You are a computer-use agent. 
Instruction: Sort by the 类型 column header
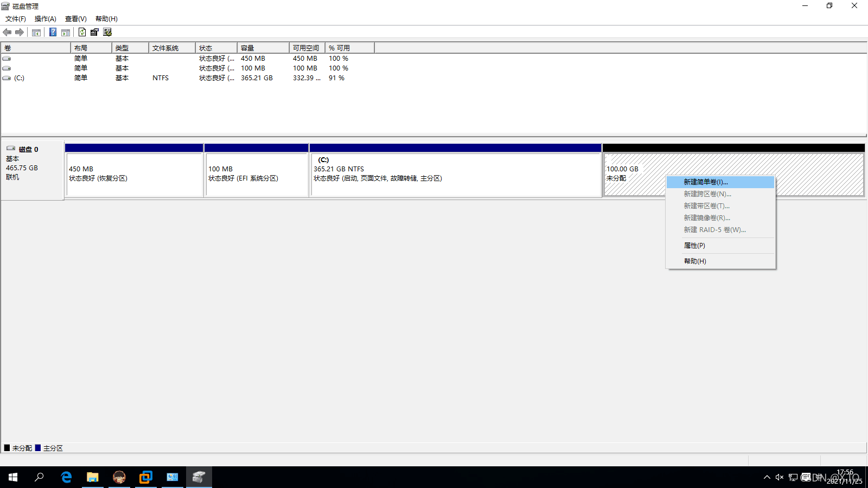[x=130, y=48]
